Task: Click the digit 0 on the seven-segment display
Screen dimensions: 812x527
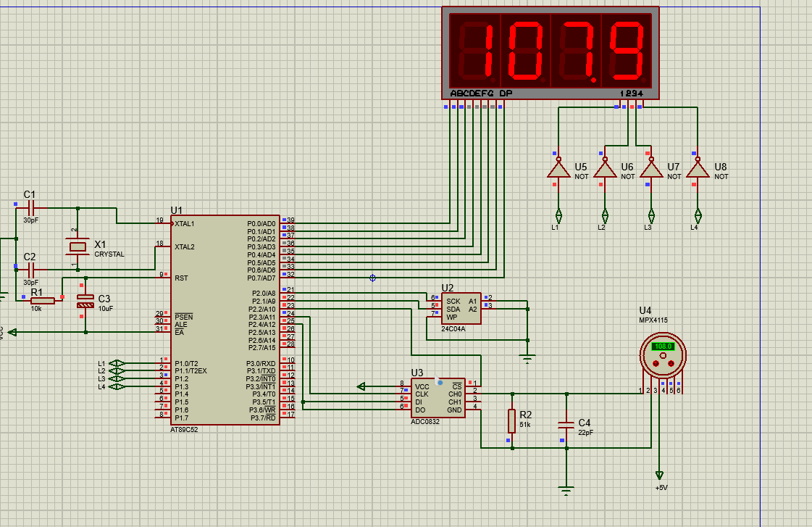Action: pyautogui.click(x=524, y=51)
